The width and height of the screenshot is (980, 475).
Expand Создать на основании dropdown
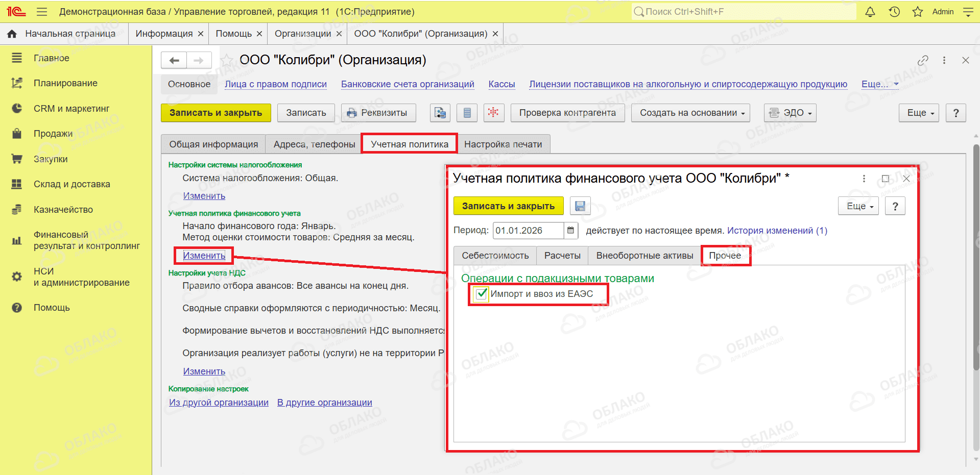coord(691,113)
